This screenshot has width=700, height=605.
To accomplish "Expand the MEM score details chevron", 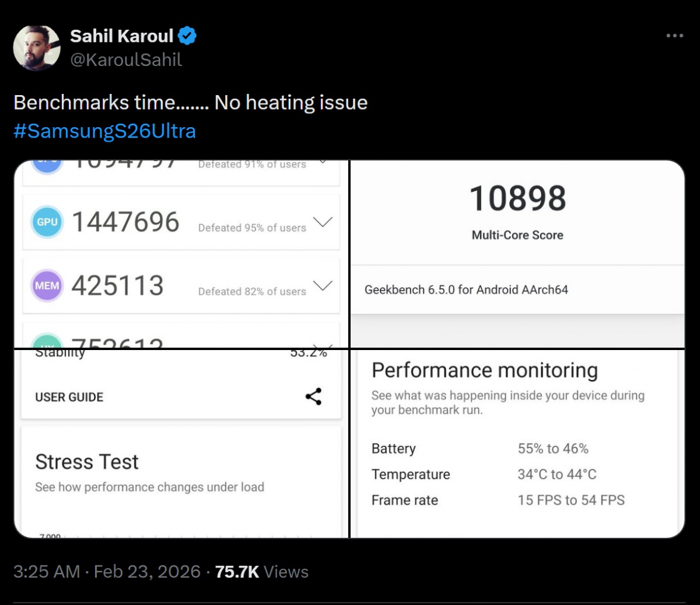I will [x=323, y=285].
